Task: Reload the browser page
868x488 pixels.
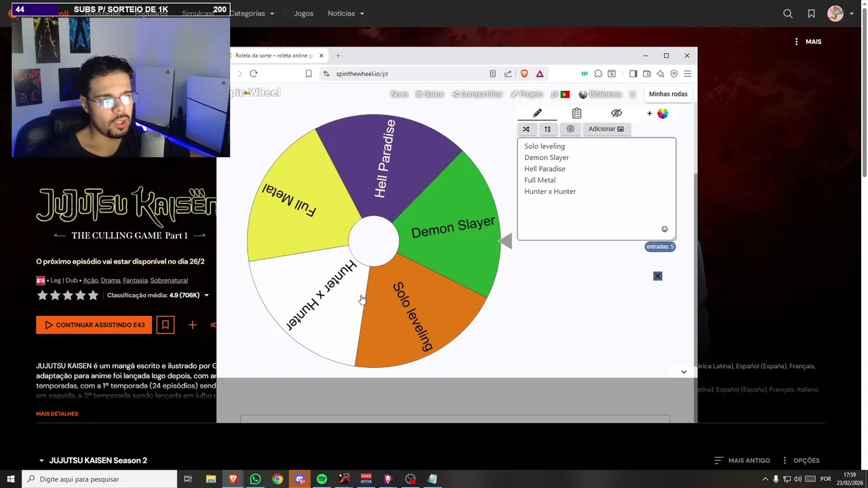Action: click(x=254, y=73)
